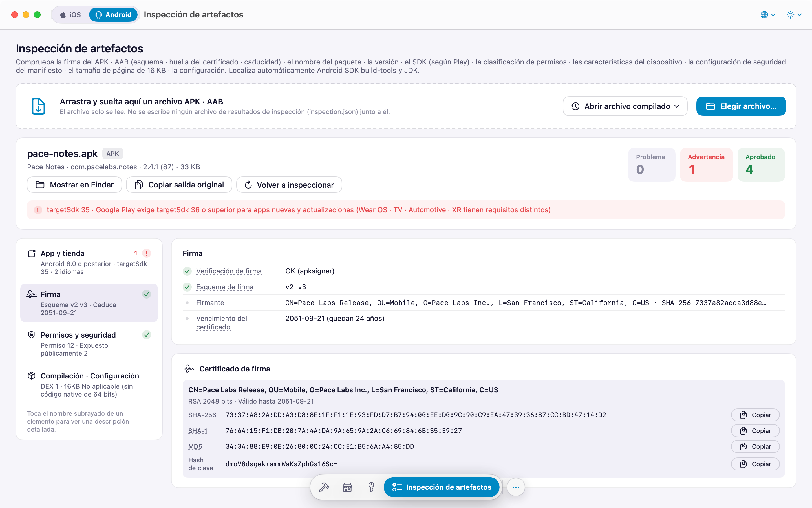Click the green check badge on Permisos y seguridad
812x508 pixels.
click(x=147, y=335)
